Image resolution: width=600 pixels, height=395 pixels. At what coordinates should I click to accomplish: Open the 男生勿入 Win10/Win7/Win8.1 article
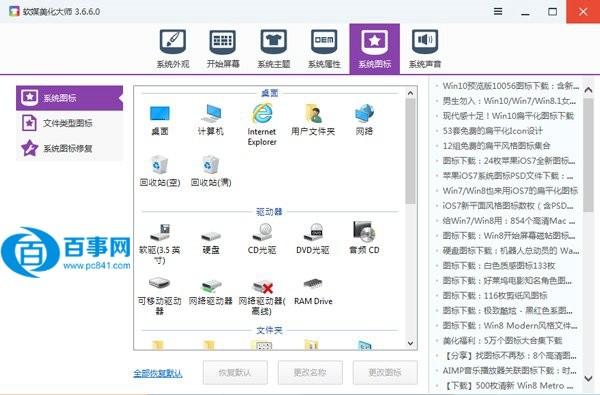pyautogui.click(x=509, y=101)
